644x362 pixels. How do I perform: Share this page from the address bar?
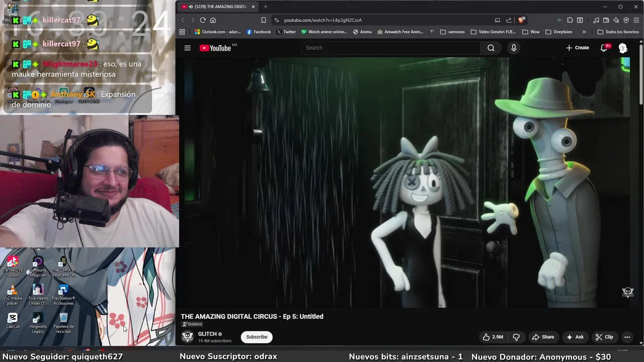point(509,20)
